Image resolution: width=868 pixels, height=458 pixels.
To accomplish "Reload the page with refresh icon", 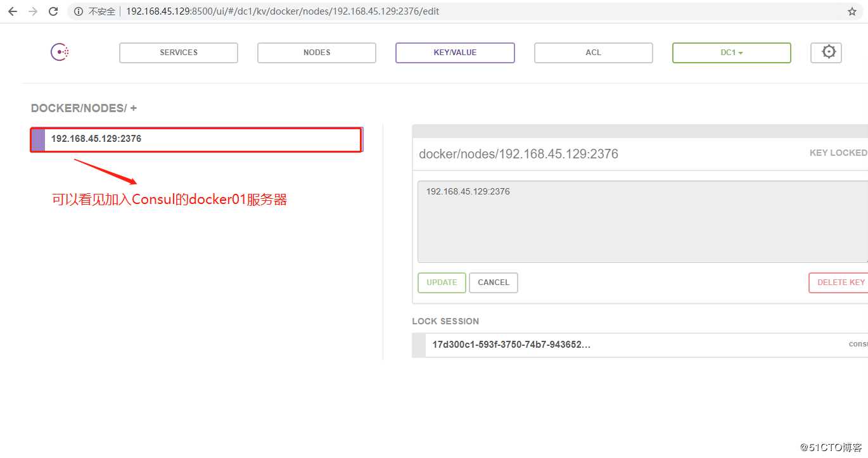I will point(53,11).
